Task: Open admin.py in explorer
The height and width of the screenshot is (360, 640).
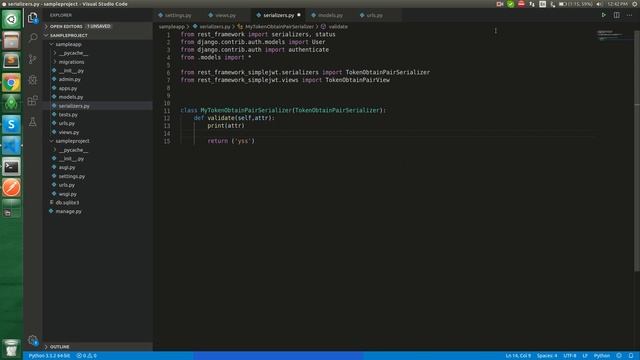Action: [x=69, y=79]
